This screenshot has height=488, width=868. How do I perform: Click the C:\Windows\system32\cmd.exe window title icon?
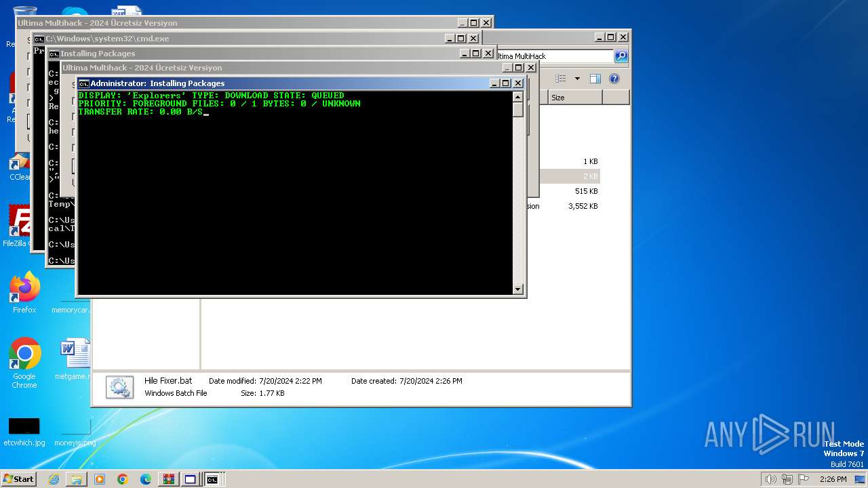tap(39, 39)
